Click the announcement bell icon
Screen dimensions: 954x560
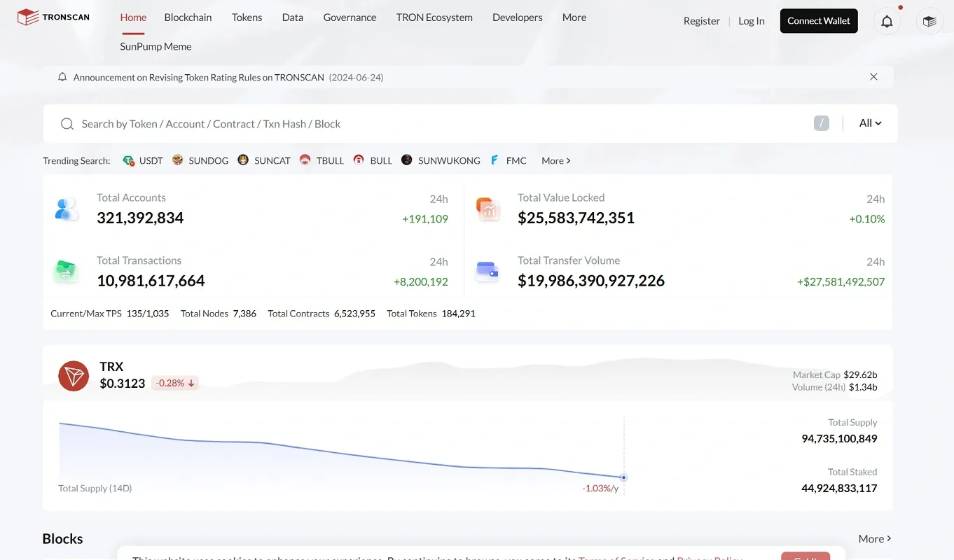(62, 77)
